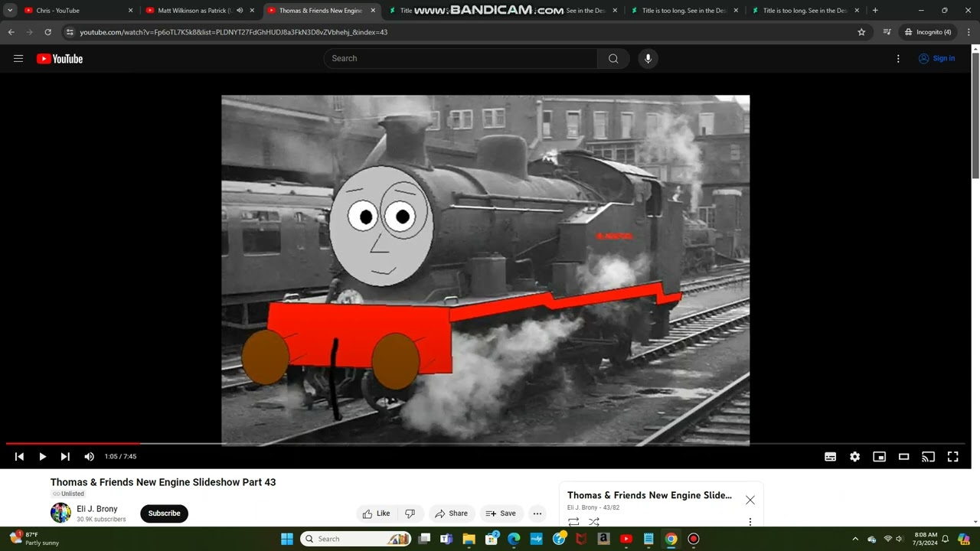
Task: Open YouTube settings three-dot menu
Action: coord(898,58)
